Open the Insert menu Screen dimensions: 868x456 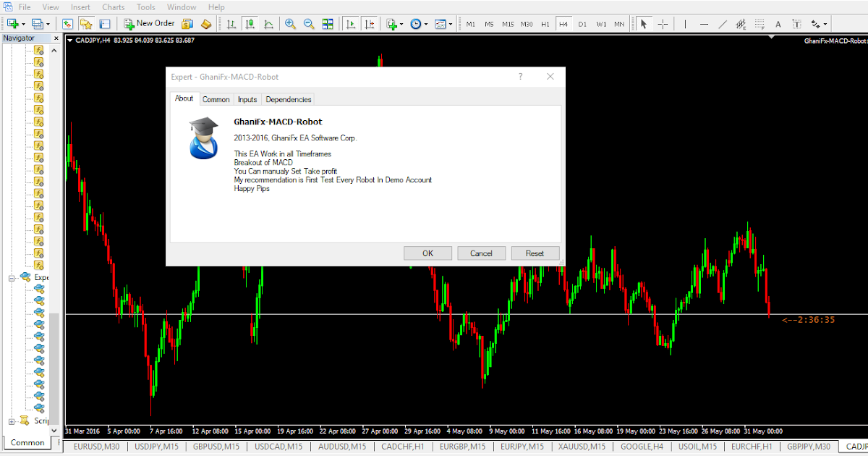80,7
